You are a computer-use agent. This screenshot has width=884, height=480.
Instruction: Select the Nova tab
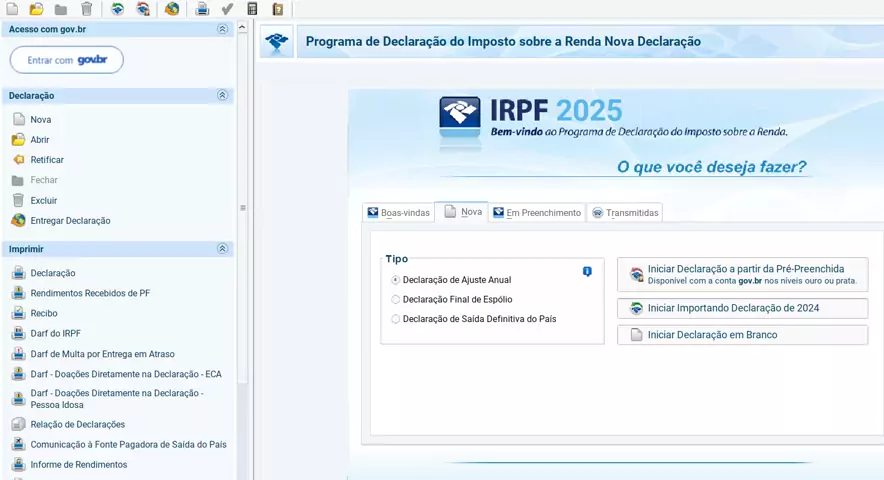tap(463, 212)
